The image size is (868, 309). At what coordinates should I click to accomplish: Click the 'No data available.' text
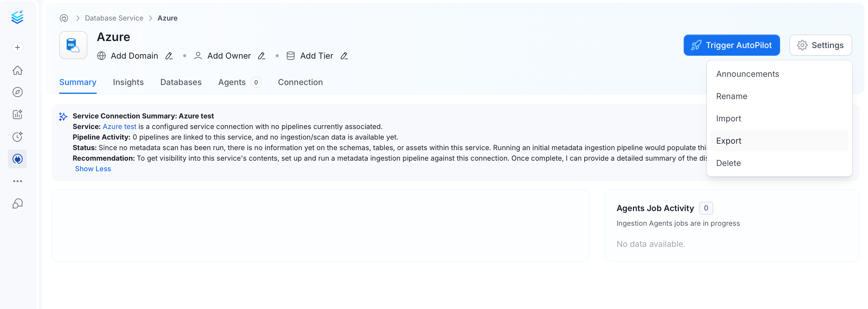[x=651, y=244]
